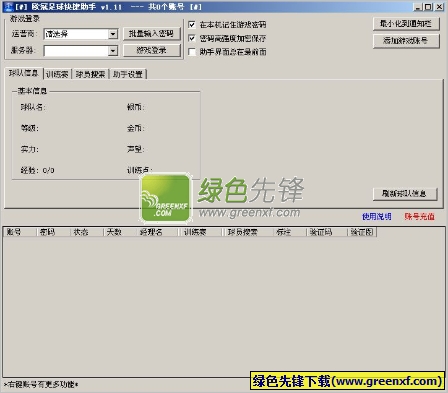Click the 批量输入密码 button
This screenshot has width=448, height=393.
(152, 34)
